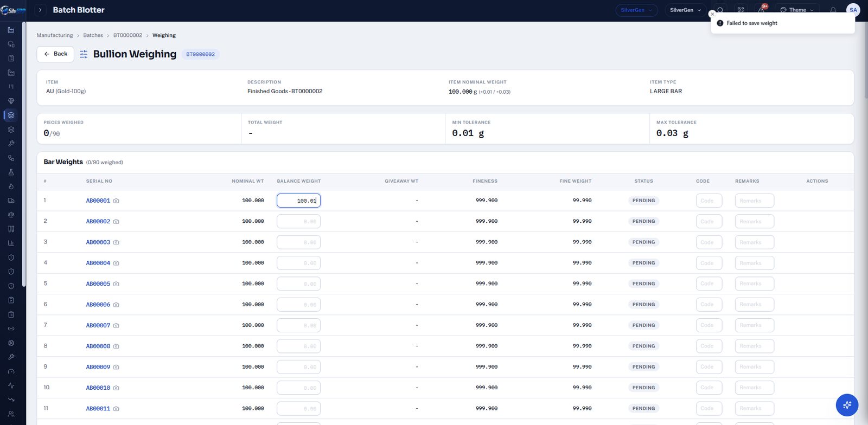Open the white SilverGen dropdown

[685, 10]
